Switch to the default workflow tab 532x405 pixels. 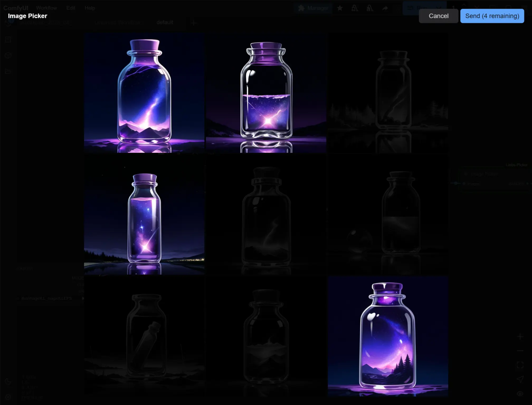pos(165,22)
